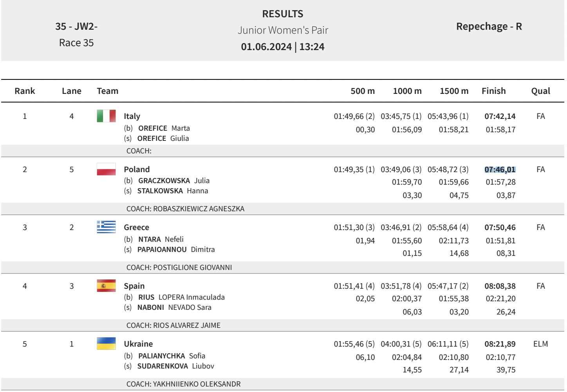Click coach name ROBASZKIEWICZ AGNESZKA
The width and height of the screenshot is (567, 392).
(x=199, y=209)
